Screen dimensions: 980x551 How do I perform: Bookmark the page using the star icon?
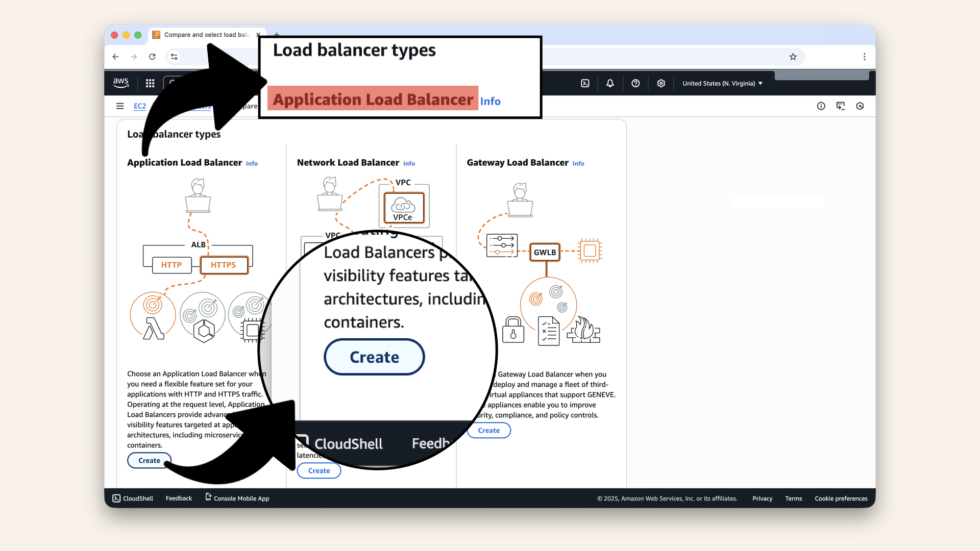[793, 57]
